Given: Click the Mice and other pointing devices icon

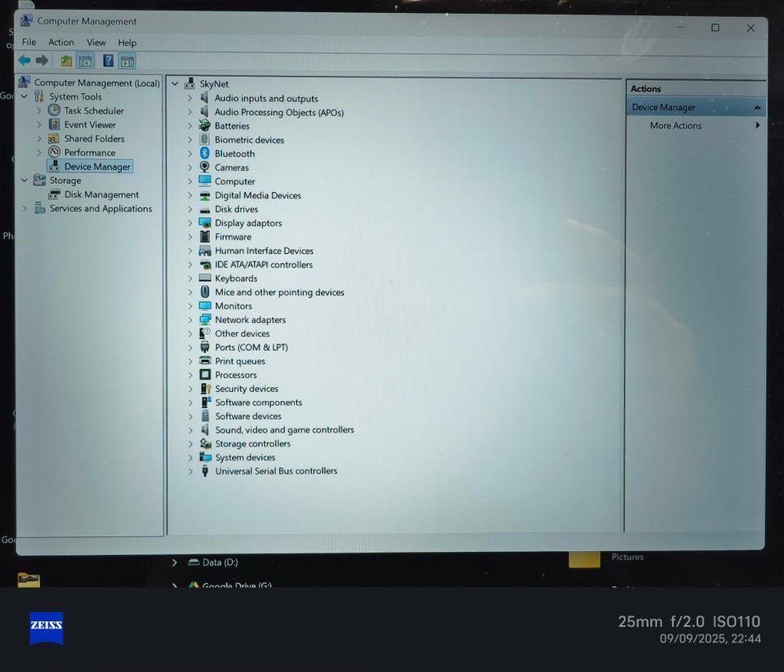Looking at the screenshot, I should pos(205,291).
